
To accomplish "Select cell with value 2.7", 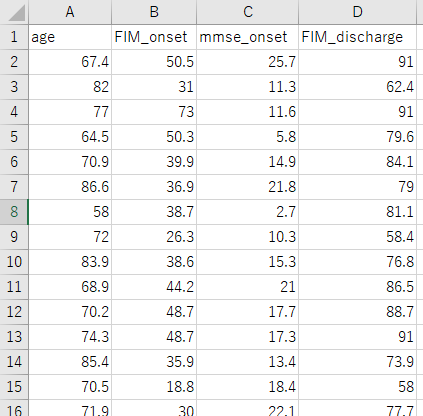I will pyautogui.click(x=247, y=212).
